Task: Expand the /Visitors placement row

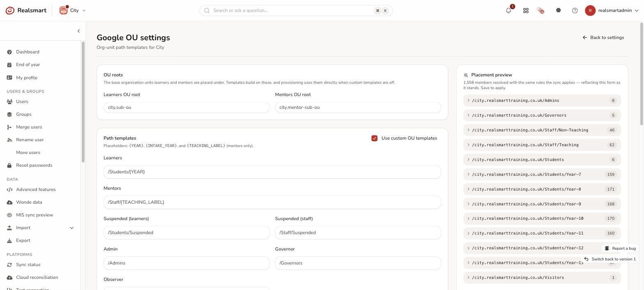Action: 542,278
